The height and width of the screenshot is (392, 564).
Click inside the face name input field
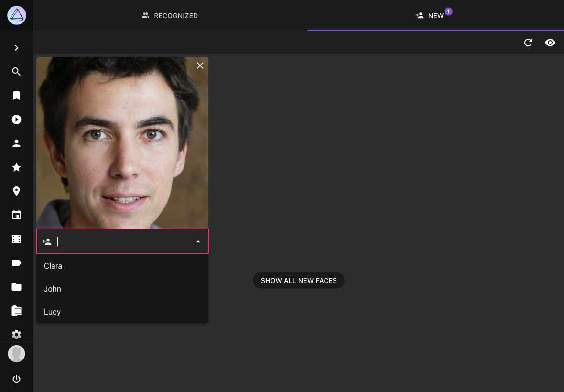point(124,241)
